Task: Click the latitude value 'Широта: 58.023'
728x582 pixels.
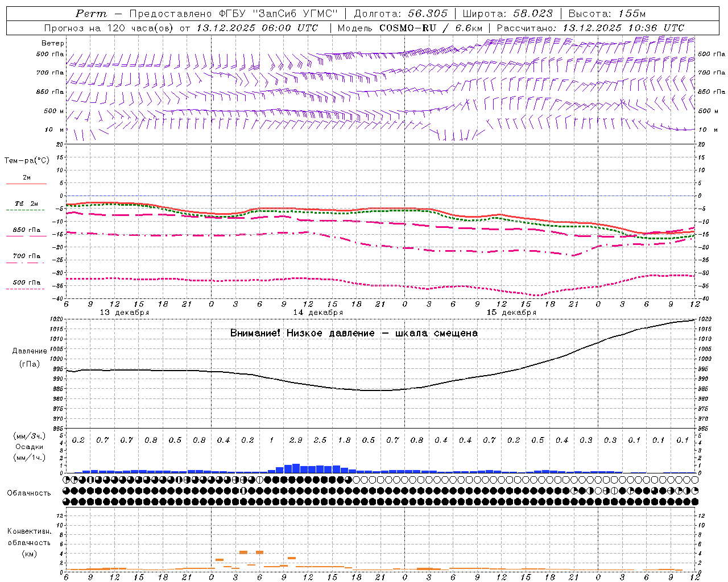Action: point(507,14)
